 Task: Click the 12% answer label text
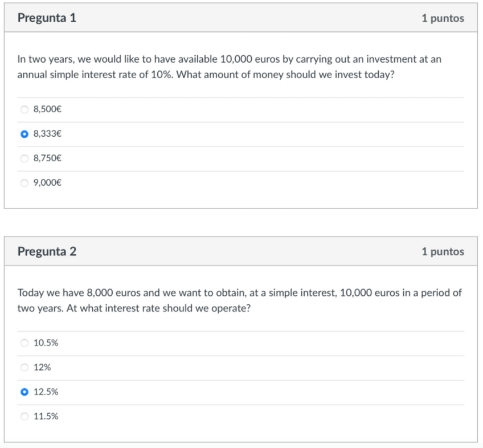[42, 368]
